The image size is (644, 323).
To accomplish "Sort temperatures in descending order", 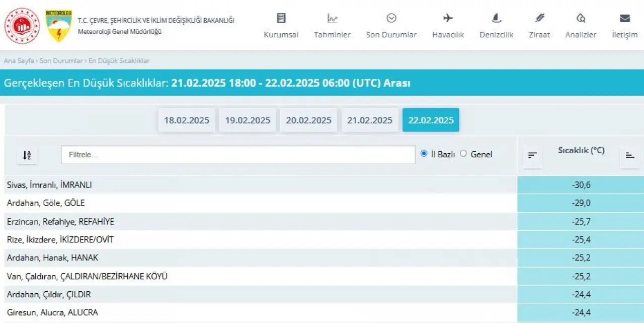I will click(532, 155).
